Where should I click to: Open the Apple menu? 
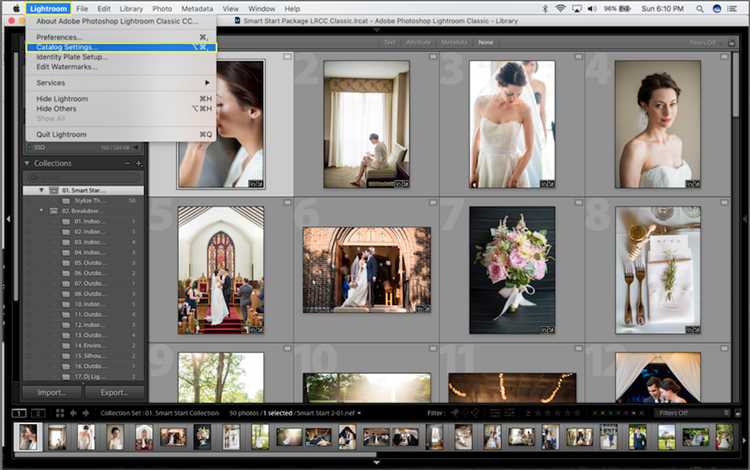[16, 9]
